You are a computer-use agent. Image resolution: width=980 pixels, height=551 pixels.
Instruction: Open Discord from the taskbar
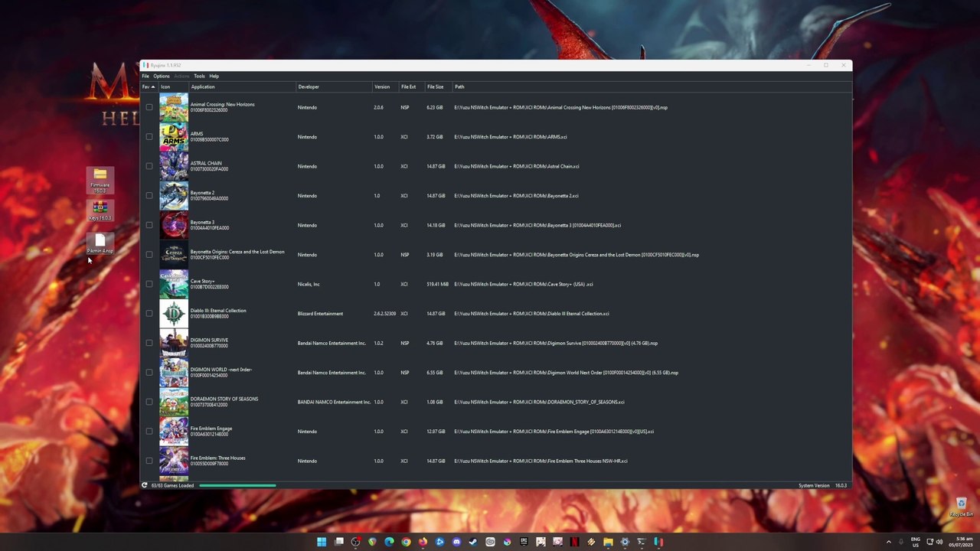point(456,542)
